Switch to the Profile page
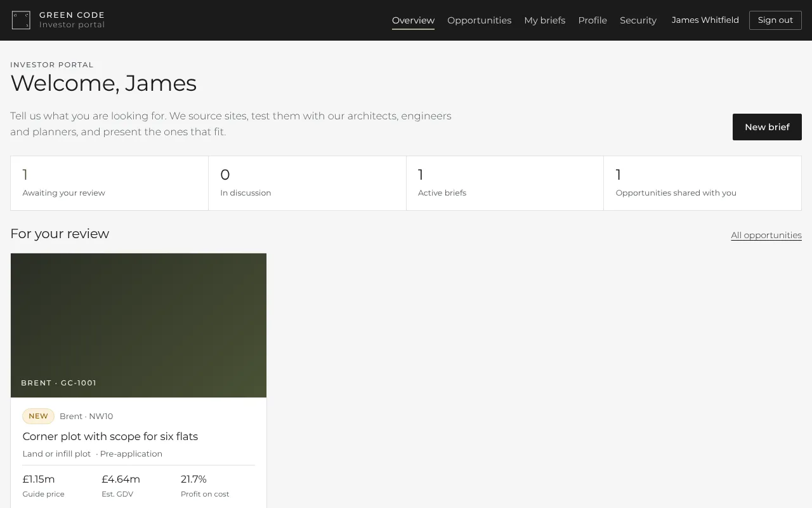The width and height of the screenshot is (812, 508). 593,20
